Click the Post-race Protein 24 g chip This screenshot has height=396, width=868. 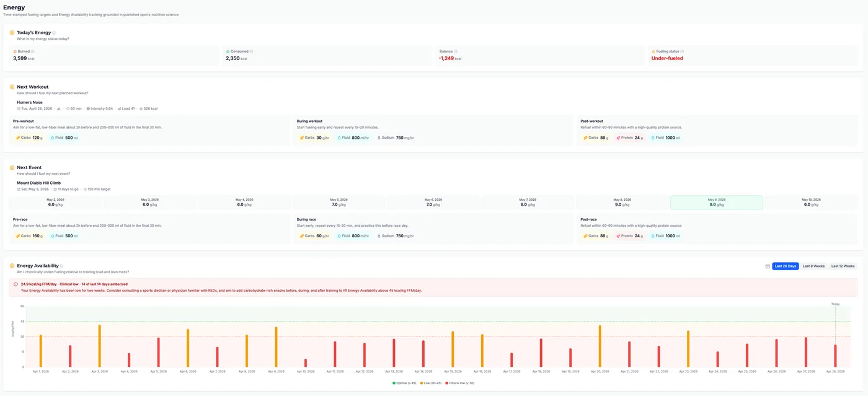[x=631, y=236]
